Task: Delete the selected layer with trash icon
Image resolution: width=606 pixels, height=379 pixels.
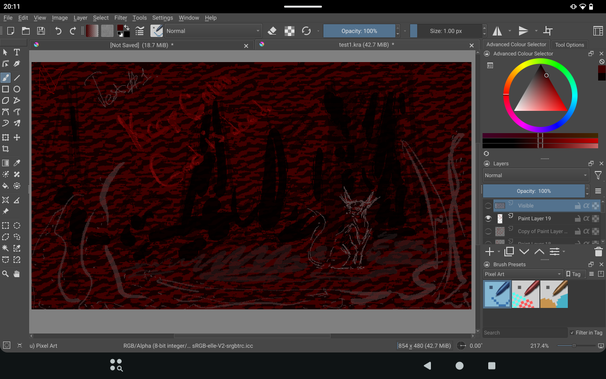Action: click(598, 252)
